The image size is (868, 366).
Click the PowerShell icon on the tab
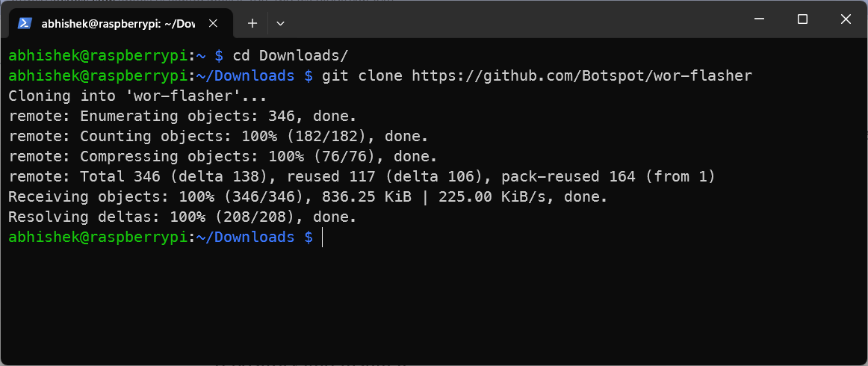tap(25, 23)
